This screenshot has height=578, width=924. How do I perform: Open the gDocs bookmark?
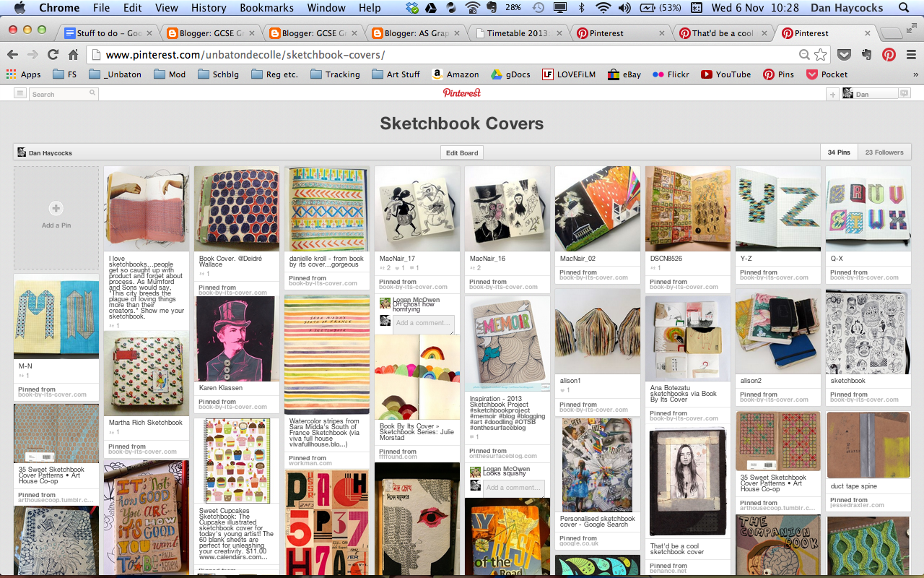pos(511,74)
